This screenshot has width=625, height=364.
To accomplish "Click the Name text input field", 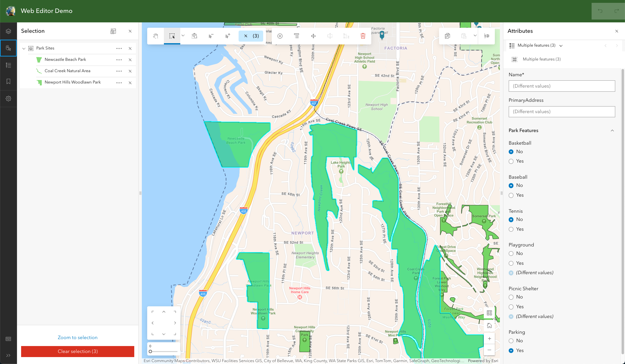I will tap(562, 86).
